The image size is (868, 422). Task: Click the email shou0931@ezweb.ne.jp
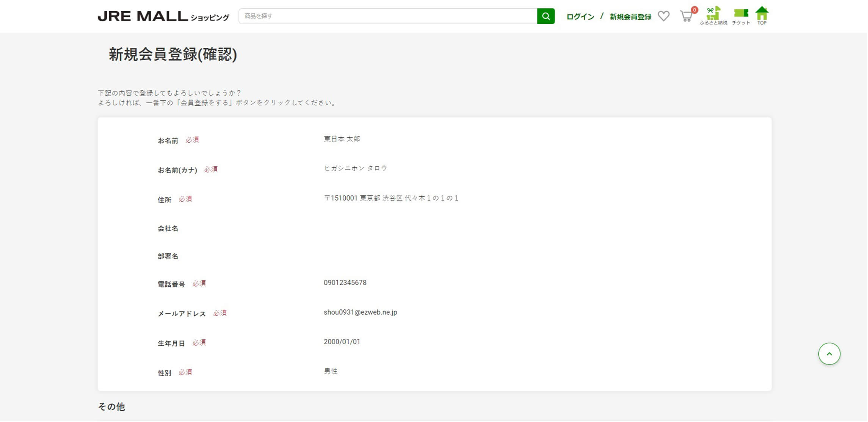click(x=360, y=312)
